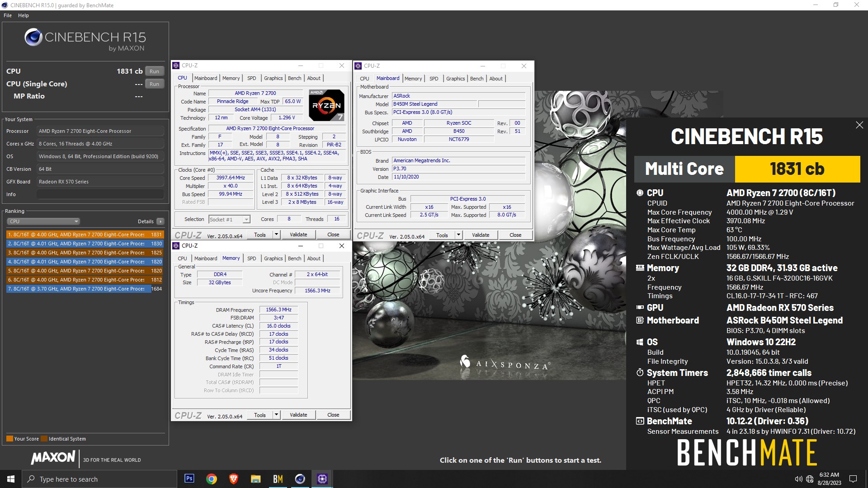Run the CPU multi-core benchmark
Screen dimensions: 868x488
154,71
